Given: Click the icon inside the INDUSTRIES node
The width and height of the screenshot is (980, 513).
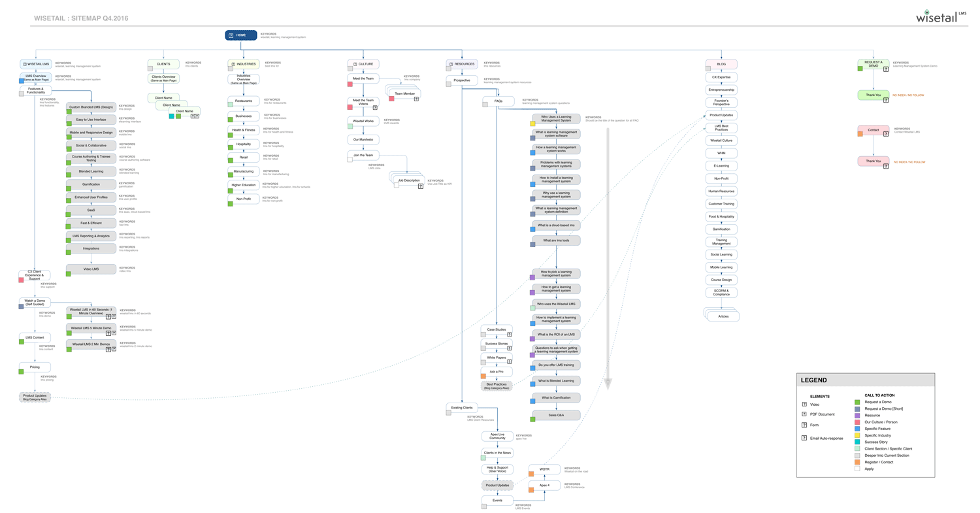Looking at the screenshot, I should click(233, 64).
